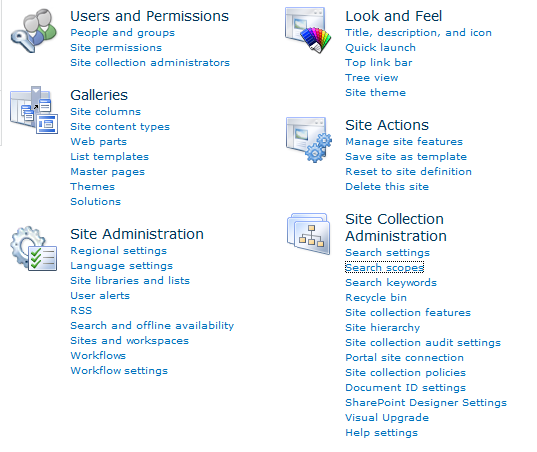
Task: Open the Quick launch settings
Action: point(380,48)
